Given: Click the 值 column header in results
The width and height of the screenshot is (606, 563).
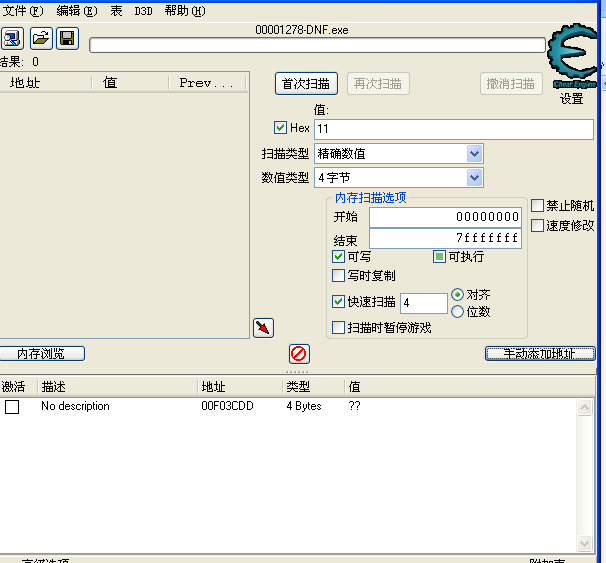Looking at the screenshot, I should click(130, 83).
